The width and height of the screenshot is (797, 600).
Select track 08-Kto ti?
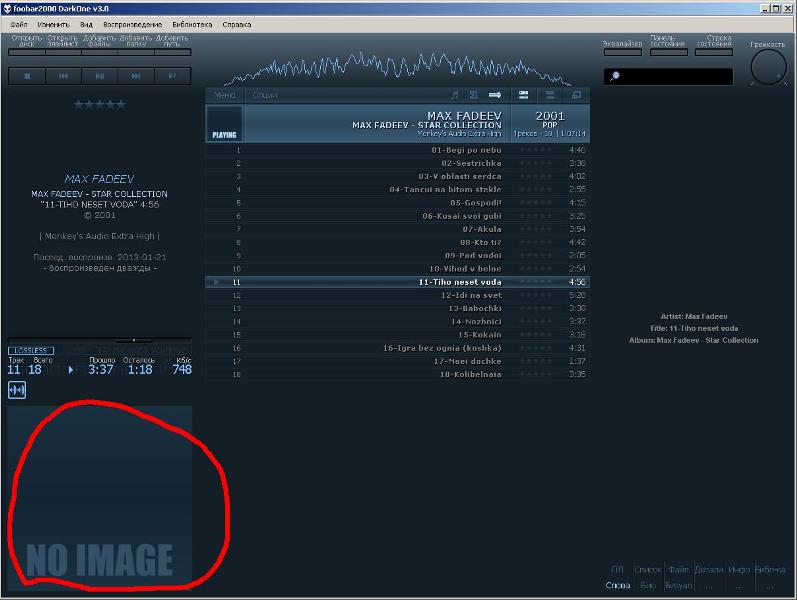pos(397,243)
